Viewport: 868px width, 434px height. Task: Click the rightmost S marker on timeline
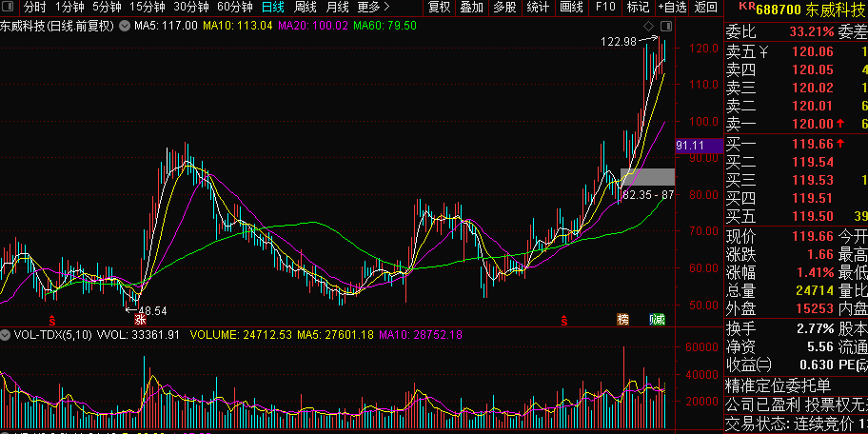pos(564,320)
